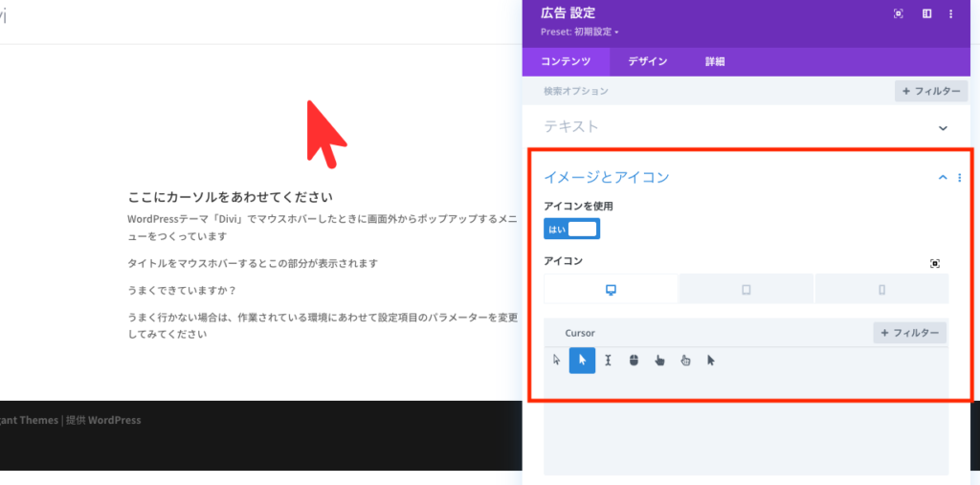Screen dimensions: 980x485
Task: Collapse the イメージとアイコン section
Action: click(x=943, y=178)
